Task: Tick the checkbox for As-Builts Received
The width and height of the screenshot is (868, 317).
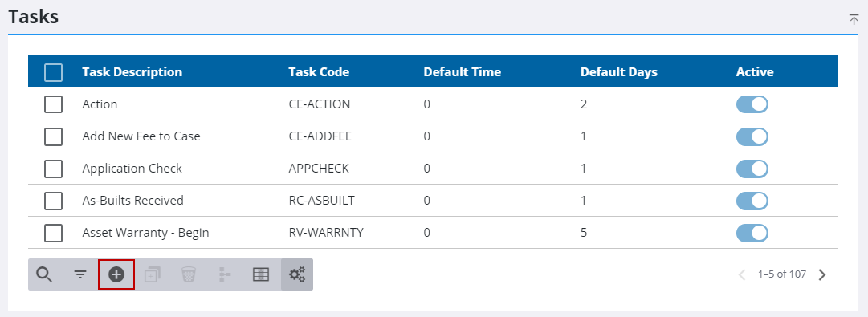Action: (x=53, y=201)
